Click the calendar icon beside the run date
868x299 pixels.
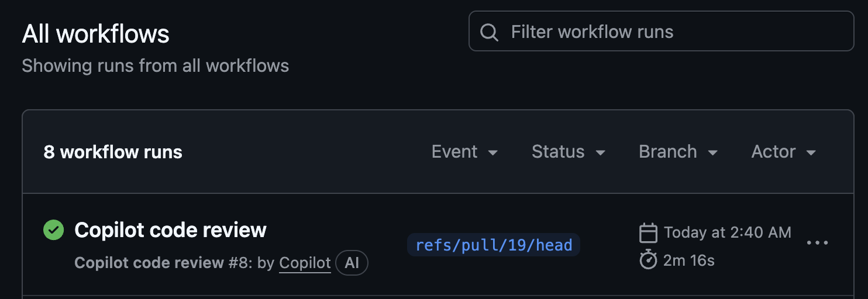click(x=648, y=233)
